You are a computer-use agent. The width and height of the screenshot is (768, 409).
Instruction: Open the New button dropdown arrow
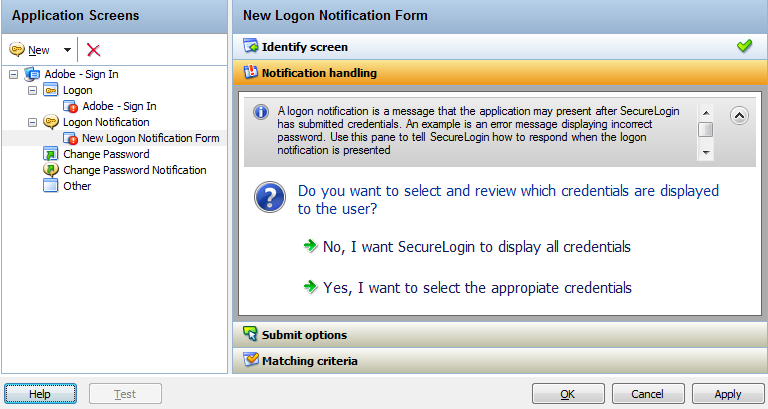[x=67, y=50]
